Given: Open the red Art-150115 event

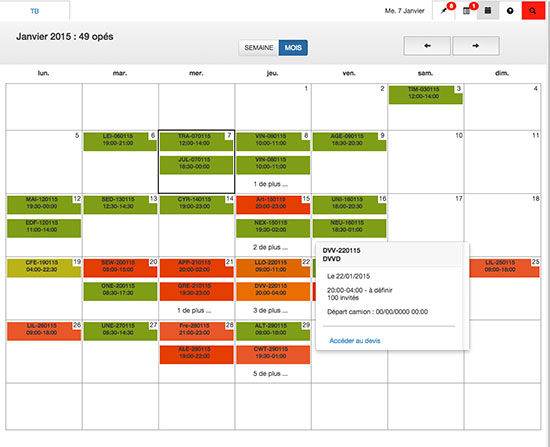Looking at the screenshot, I should pyautogui.click(x=273, y=205).
